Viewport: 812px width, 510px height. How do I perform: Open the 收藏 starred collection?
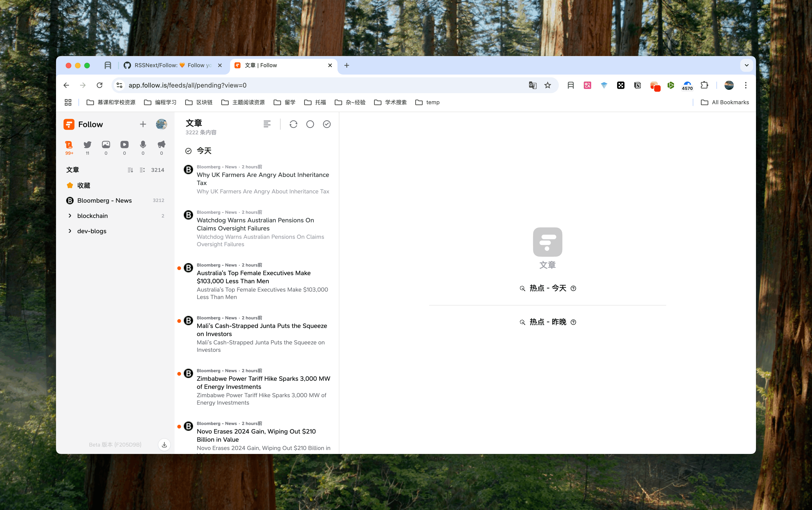115,185
